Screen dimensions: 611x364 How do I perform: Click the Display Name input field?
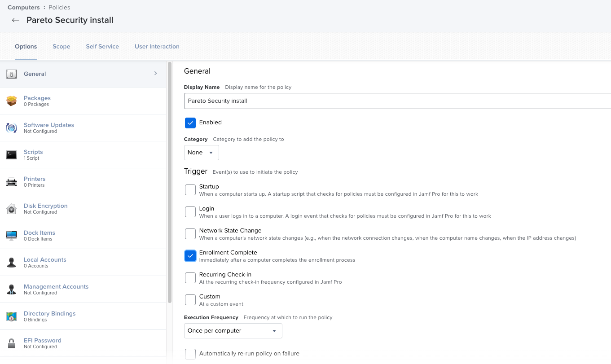pos(397,101)
